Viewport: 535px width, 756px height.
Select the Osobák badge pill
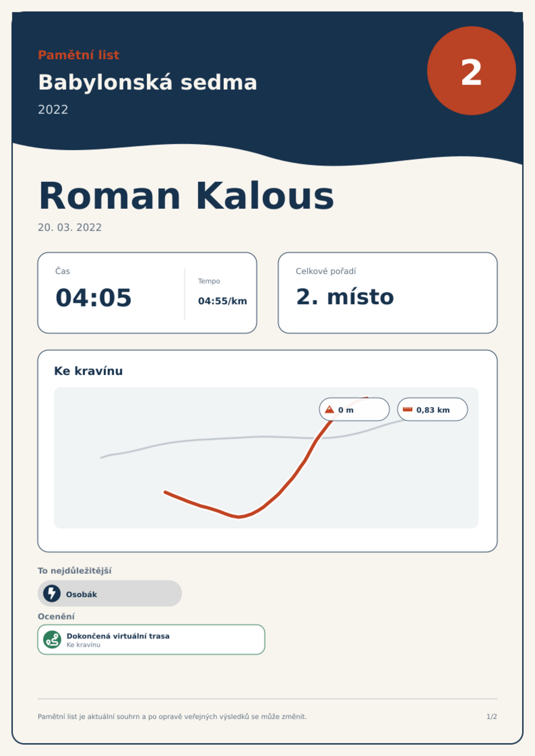[110, 593]
